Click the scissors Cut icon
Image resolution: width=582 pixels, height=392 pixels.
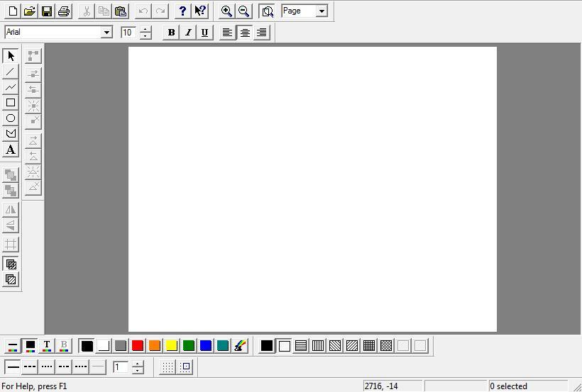(x=87, y=11)
